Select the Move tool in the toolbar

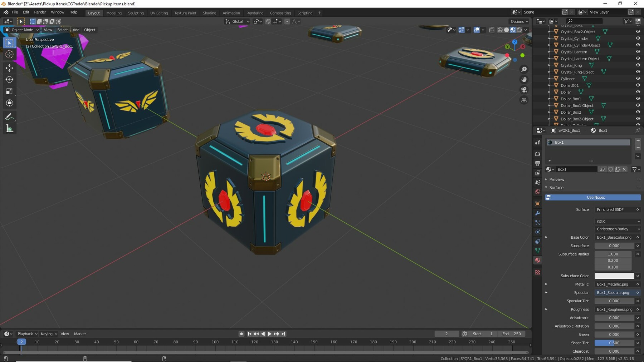tap(9, 68)
